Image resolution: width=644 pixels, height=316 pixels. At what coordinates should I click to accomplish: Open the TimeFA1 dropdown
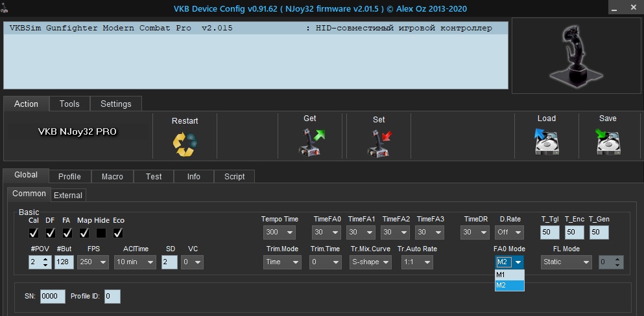pyautogui.click(x=361, y=232)
